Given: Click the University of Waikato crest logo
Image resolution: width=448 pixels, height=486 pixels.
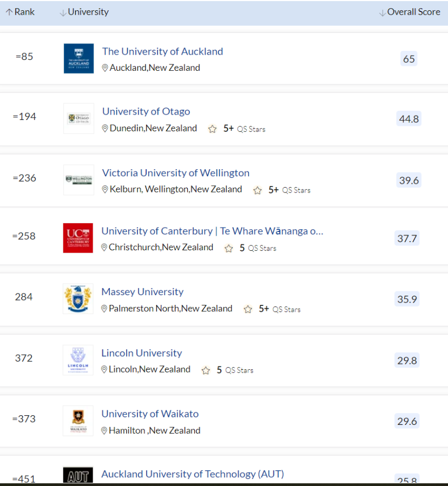Looking at the screenshot, I should tap(78, 421).
